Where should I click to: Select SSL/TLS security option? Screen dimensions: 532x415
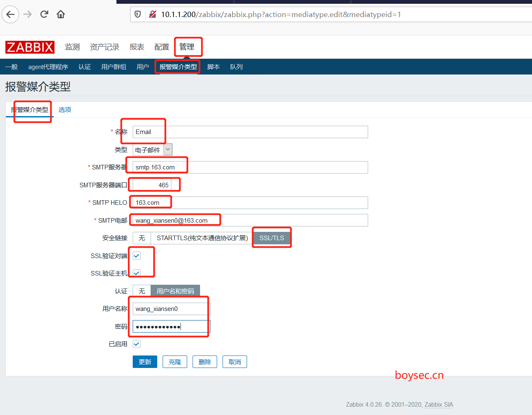click(272, 238)
